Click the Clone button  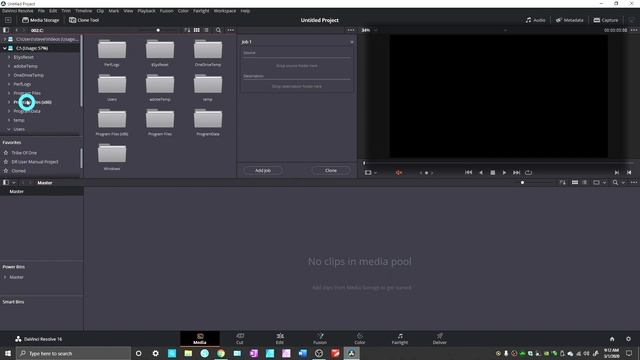click(331, 170)
